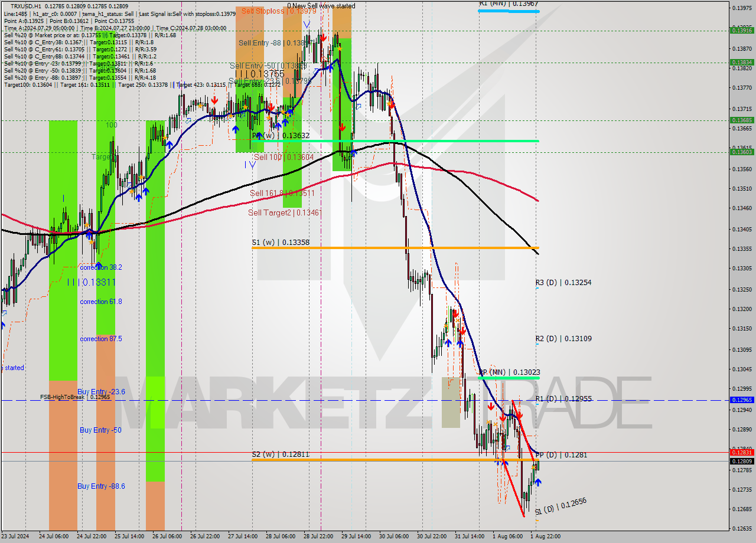756x543 pixels.
Task: Click the black 0.12809 current price tag
Action: click(x=742, y=461)
